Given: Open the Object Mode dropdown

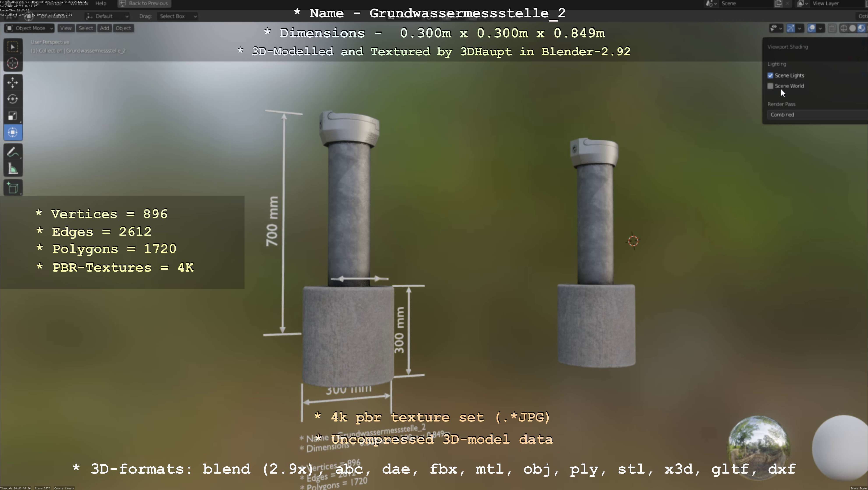Looking at the screenshot, I should tap(29, 28).
